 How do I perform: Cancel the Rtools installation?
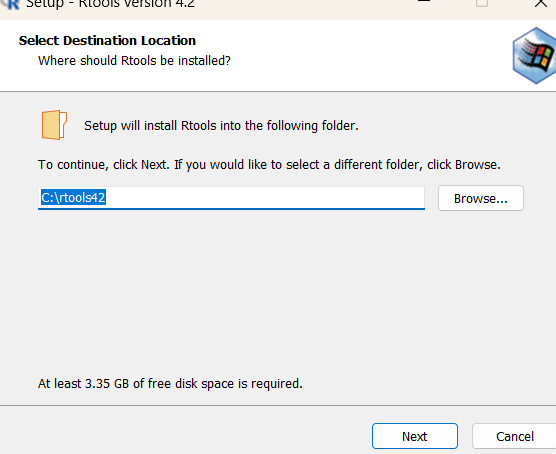click(x=514, y=436)
